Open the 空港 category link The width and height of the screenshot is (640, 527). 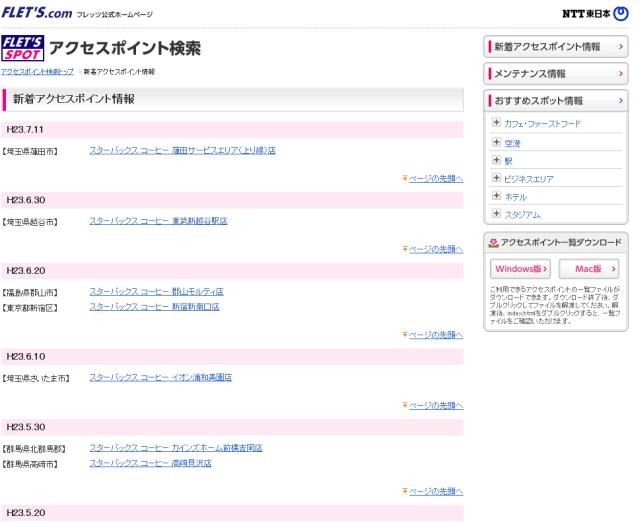[512, 143]
